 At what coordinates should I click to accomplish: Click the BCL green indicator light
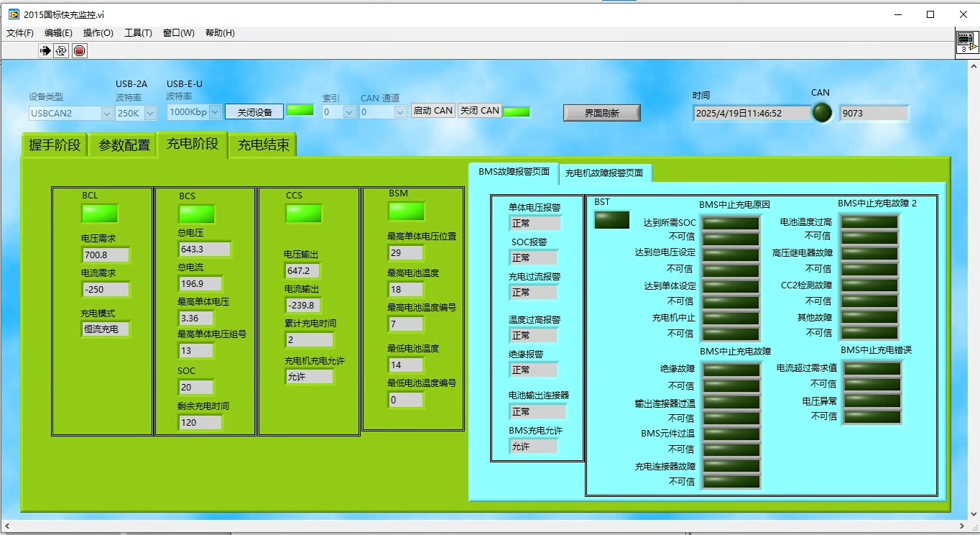click(x=100, y=214)
